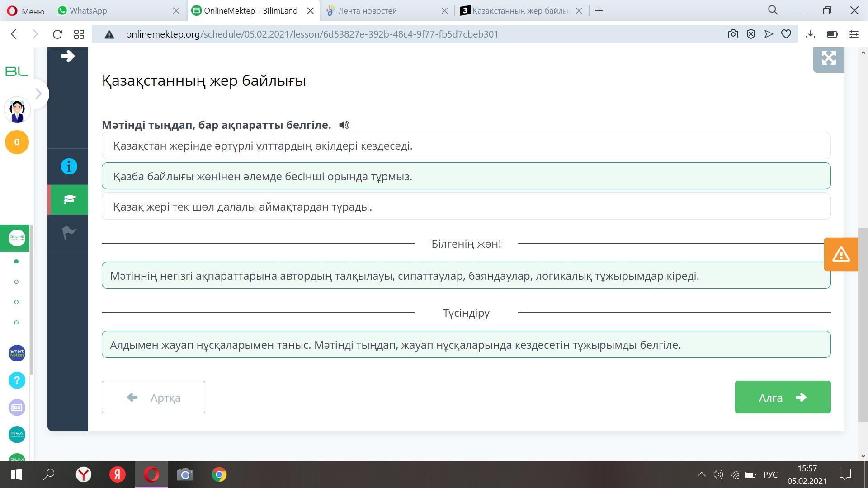Open the blue question mark help icon
Image resolution: width=868 pixels, height=488 pixels.
pos(17,380)
